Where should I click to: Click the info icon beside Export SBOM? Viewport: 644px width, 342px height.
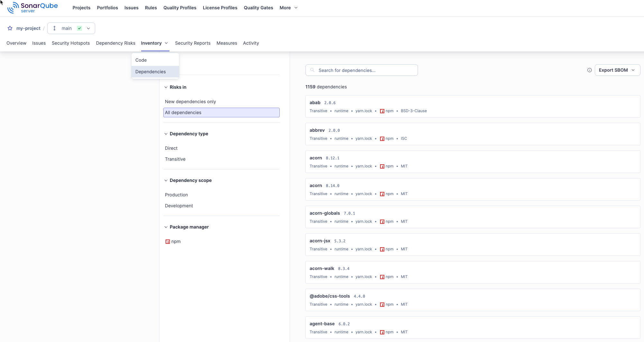pyautogui.click(x=589, y=70)
